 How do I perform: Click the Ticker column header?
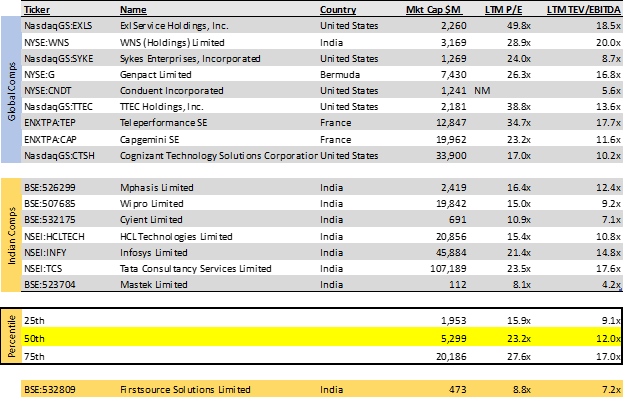pos(37,10)
